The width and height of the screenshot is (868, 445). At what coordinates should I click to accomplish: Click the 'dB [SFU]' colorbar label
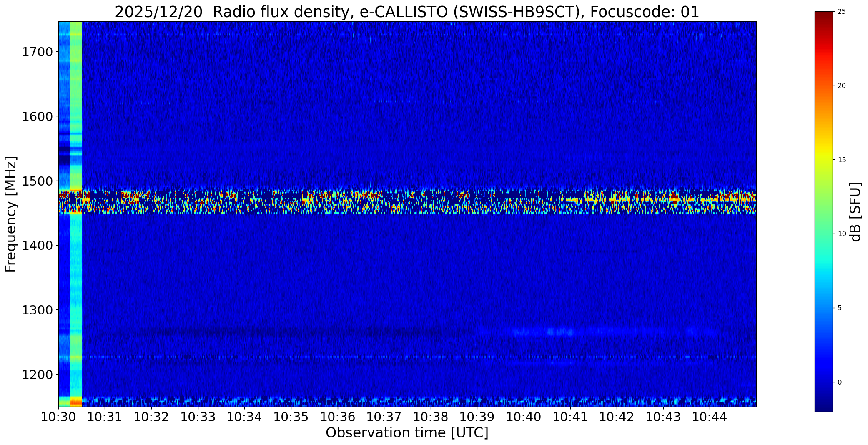855,212
